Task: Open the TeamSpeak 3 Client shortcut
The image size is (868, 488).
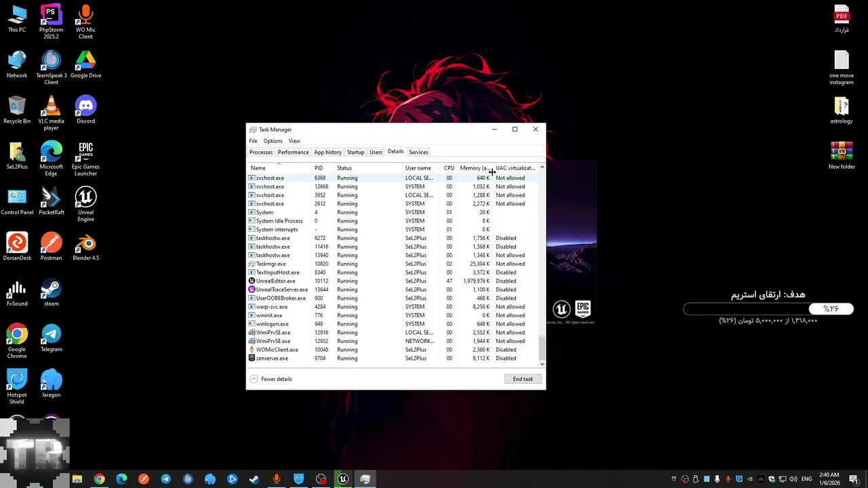Action: click(51, 68)
